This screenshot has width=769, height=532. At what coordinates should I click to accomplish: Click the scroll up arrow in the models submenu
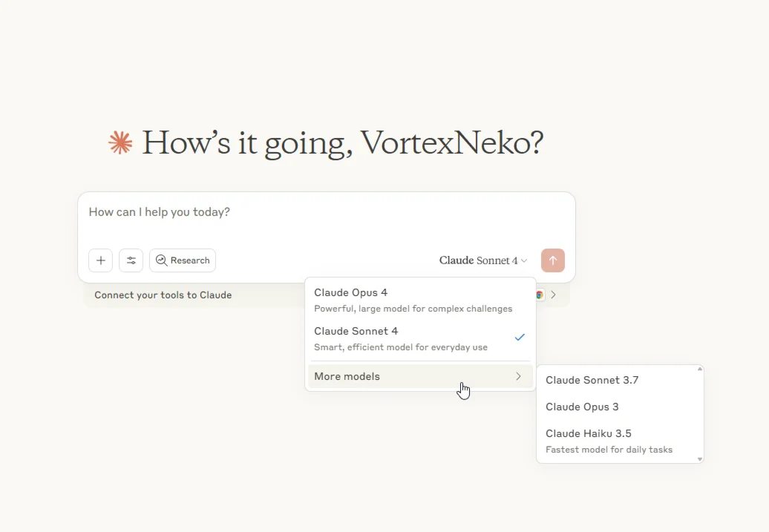[700, 369]
